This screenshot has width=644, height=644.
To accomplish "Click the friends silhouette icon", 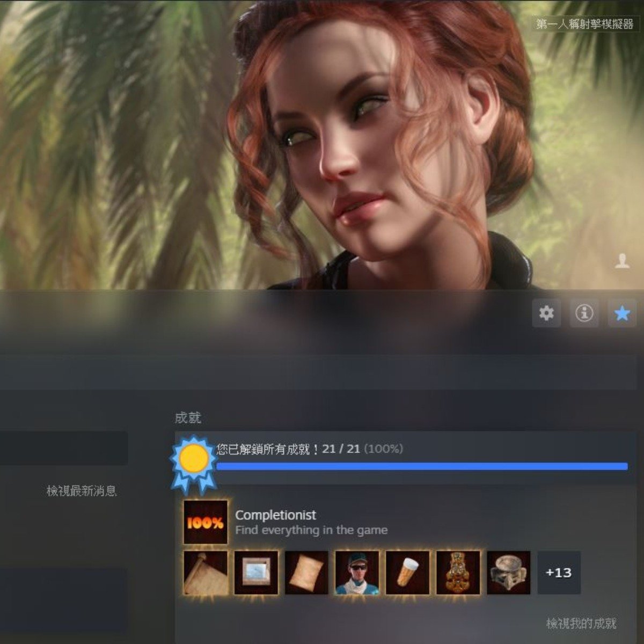I will click(x=622, y=261).
